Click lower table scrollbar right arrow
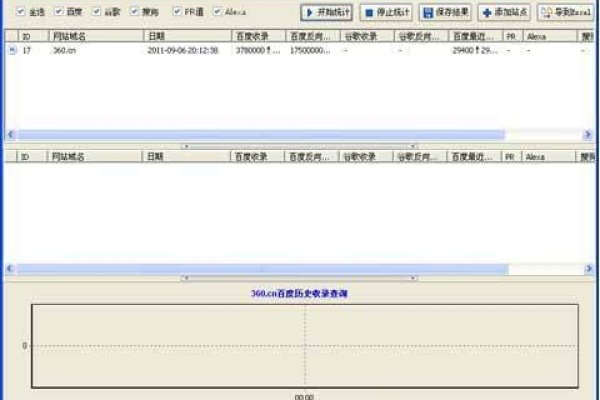This screenshot has width=600, height=400. pos(588,269)
